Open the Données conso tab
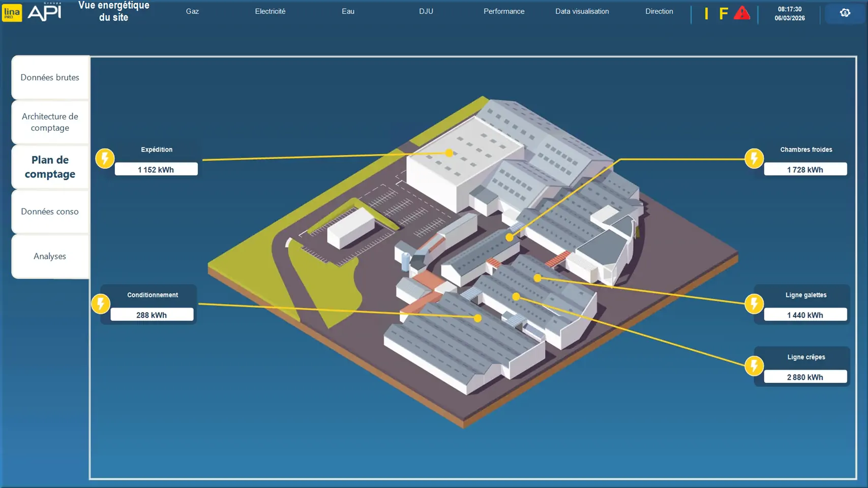868x488 pixels. pyautogui.click(x=50, y=211)
